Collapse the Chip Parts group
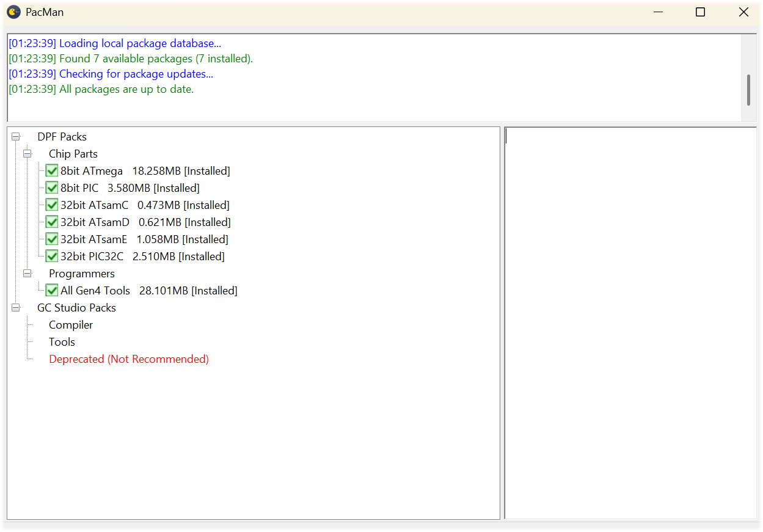Screen dimensions: 763x532 [x=27, y=154]
